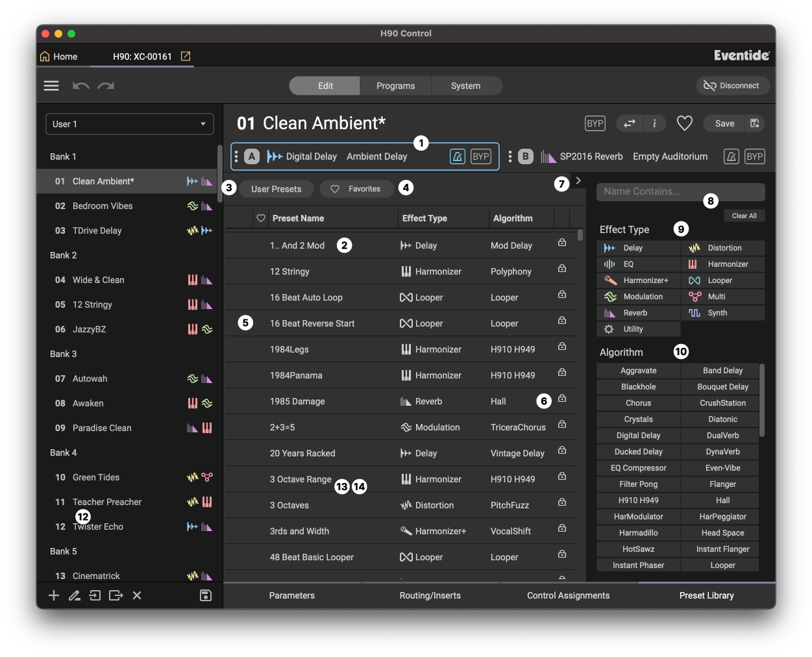Click the swap A/B arrows icon
This screenshot has height=657, width=812.
pos(629,123)
